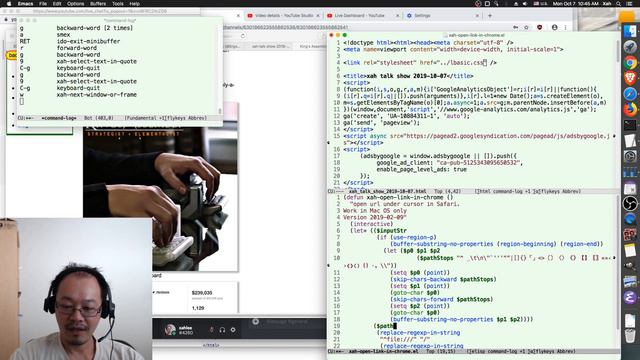
Task: Open the Trash in the Dock
Action: point(630,336)
